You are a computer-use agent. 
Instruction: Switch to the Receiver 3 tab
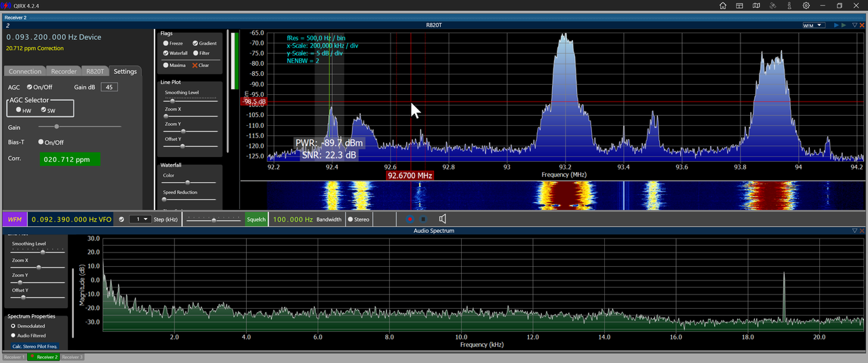coord(72,357)
